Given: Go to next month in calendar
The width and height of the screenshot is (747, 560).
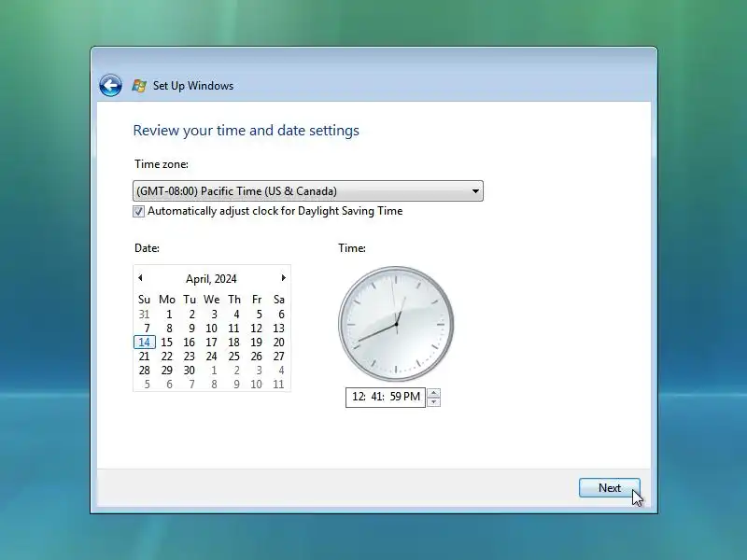Looking at the screenshot, I should 284,277.
